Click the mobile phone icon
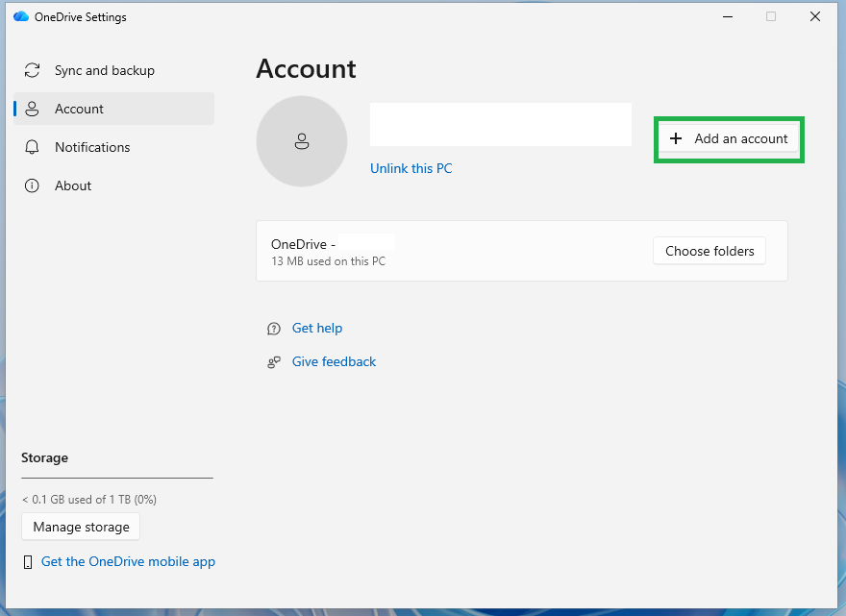 click(x=28, y=562)
